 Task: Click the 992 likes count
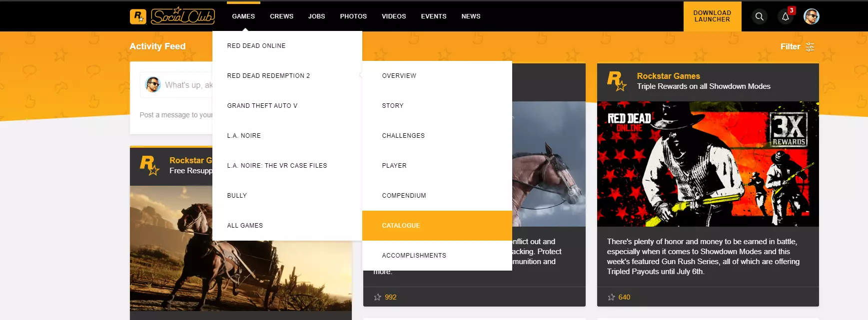coord(390,297)
